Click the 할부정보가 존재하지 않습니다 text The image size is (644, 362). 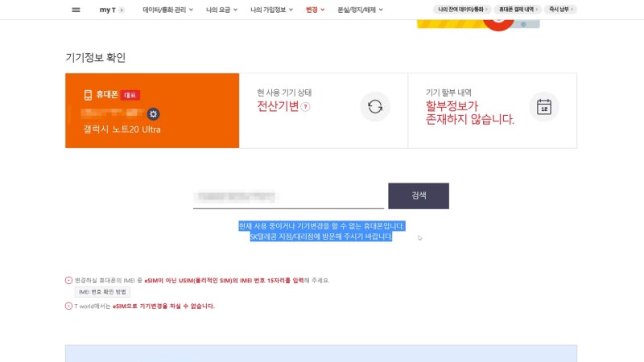[469, 113]
